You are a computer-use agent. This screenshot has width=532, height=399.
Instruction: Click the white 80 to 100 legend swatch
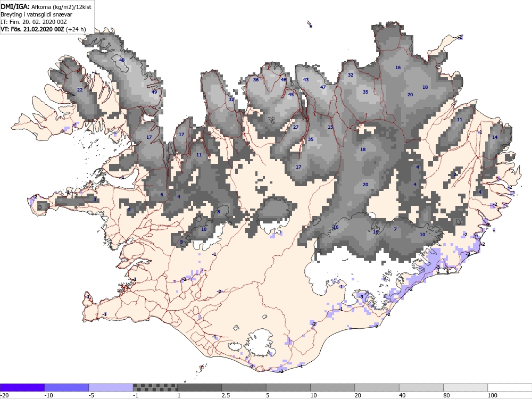(x=465, y=387)
